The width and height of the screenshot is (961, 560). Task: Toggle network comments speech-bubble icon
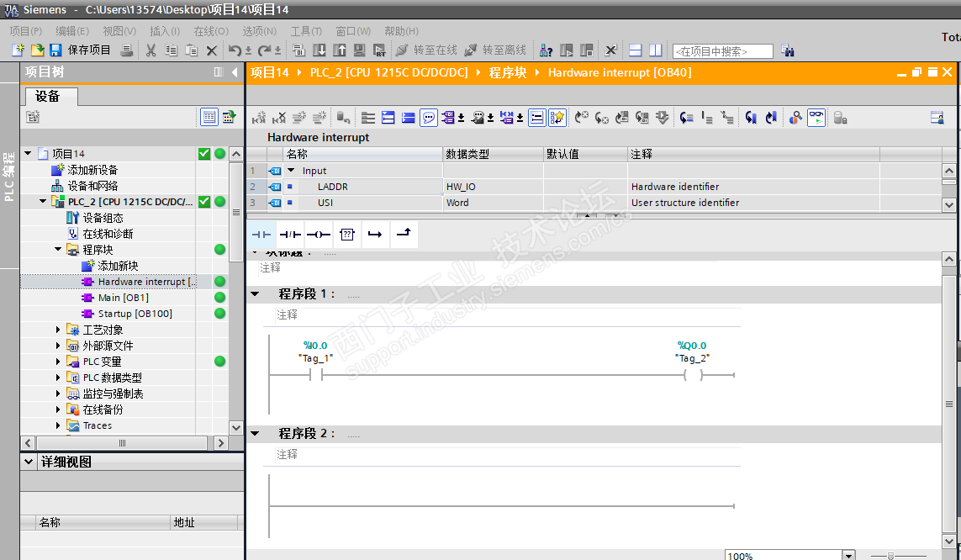coord(429,118)
